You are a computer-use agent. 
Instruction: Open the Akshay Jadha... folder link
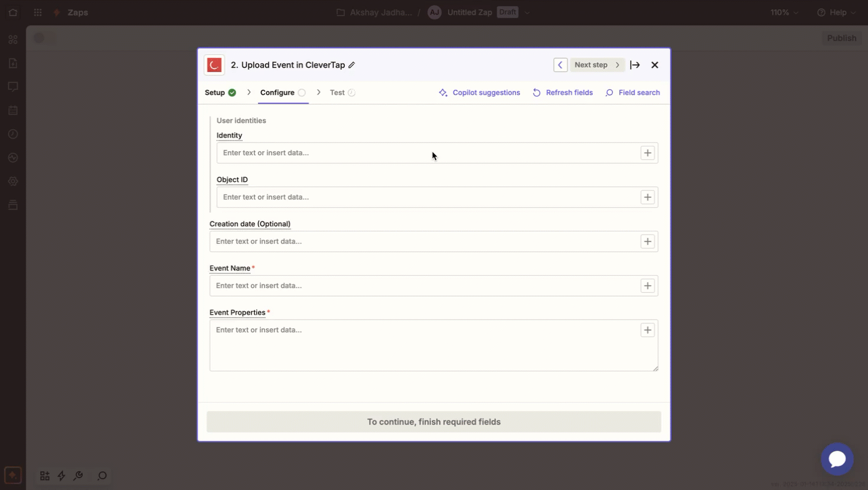374,12
